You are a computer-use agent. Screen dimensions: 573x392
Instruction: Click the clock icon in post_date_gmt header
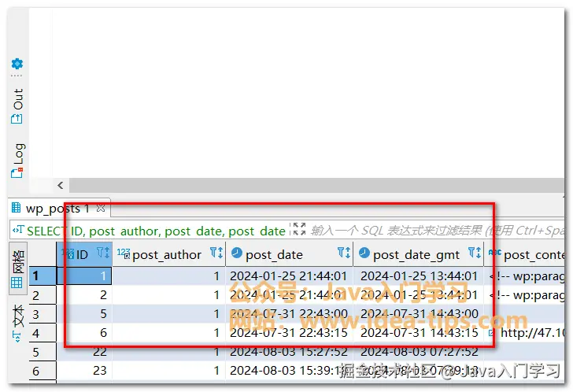click(x=364, y=253)
